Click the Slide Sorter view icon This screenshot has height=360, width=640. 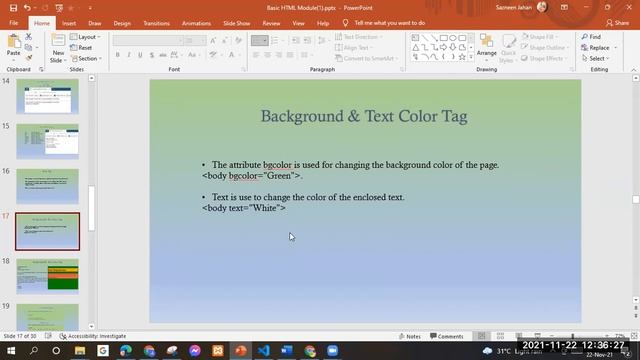[x=500, y=336]
